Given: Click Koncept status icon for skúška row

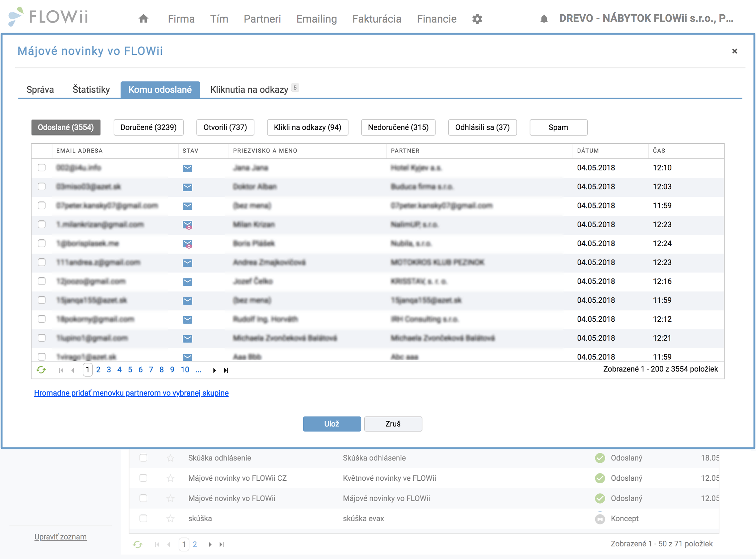Looking at the screenshot, I should pyautogui.click(x=600, y=519).
